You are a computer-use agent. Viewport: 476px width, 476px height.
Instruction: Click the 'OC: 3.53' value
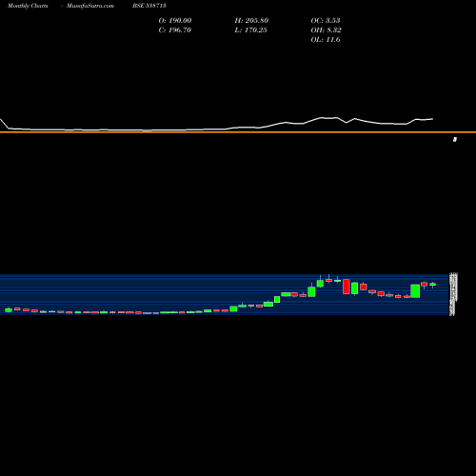pyautogui.click(x=326, y=21)
